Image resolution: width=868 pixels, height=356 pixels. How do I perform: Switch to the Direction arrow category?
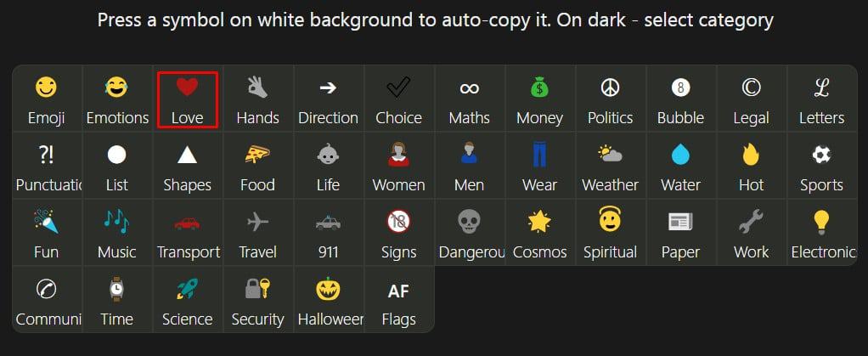point(328,99)
